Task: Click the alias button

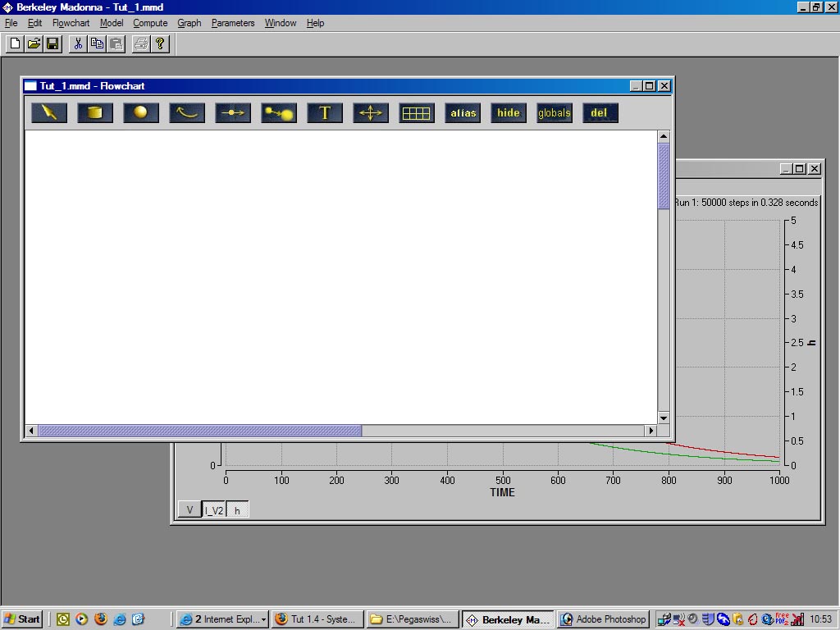Action: point(463,113)
